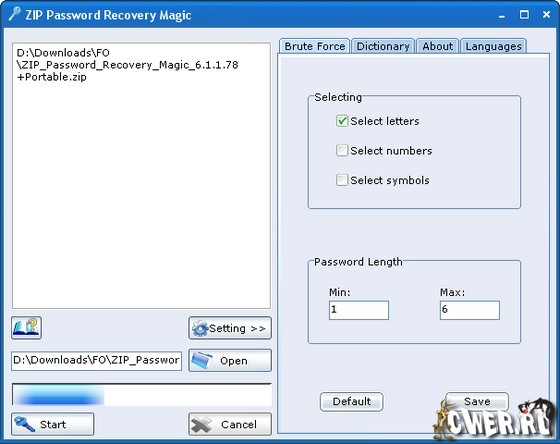
Task: Click the blue progress bar
Action: click(x=142, y=395)
